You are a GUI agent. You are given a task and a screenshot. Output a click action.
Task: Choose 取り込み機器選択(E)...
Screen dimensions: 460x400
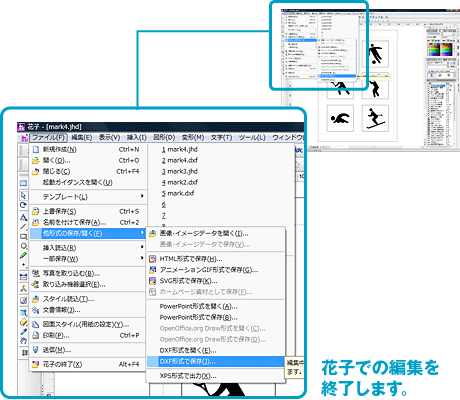[89, 284]
